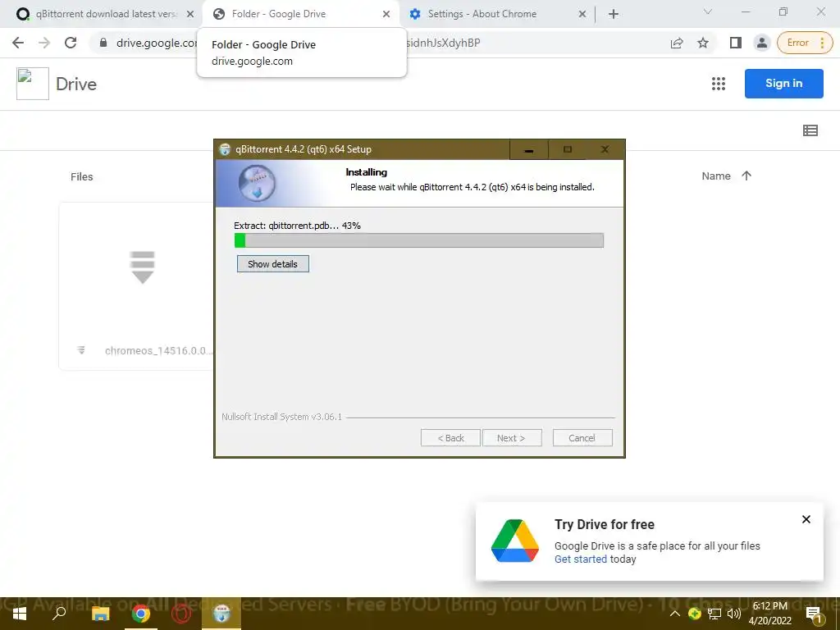Click the Drive logo image

[x=33, y=84]
